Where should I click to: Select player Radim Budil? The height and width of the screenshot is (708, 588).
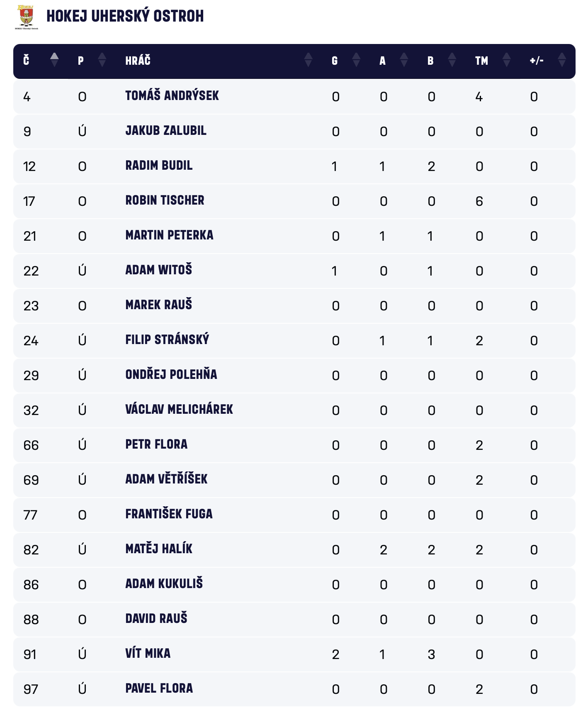(x=159, y=166)
